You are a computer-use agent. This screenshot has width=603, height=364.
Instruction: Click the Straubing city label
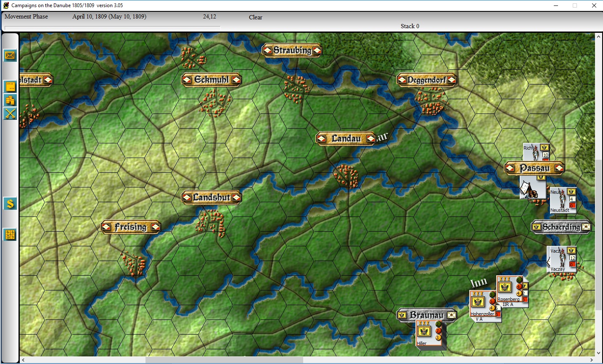292,50
